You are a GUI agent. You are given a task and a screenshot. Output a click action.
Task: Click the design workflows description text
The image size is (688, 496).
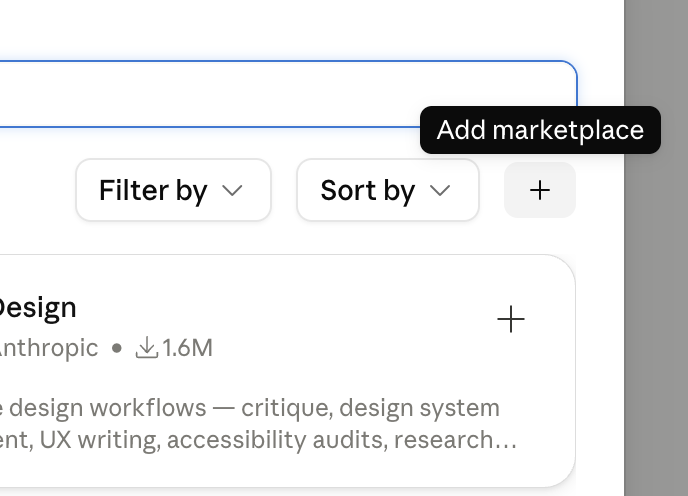258,424
